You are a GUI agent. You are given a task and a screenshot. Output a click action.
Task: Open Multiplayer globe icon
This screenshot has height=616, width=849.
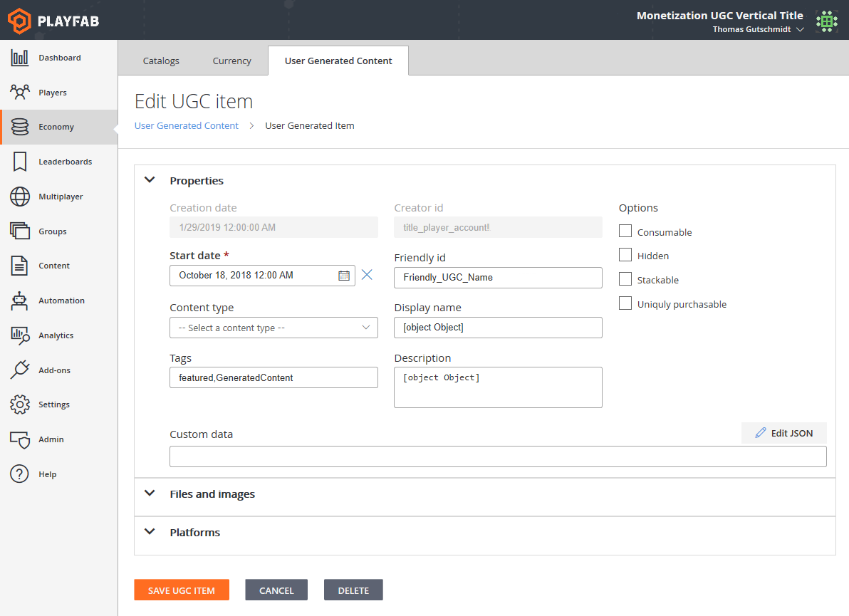pyautogui.click(x=19, y=197)
